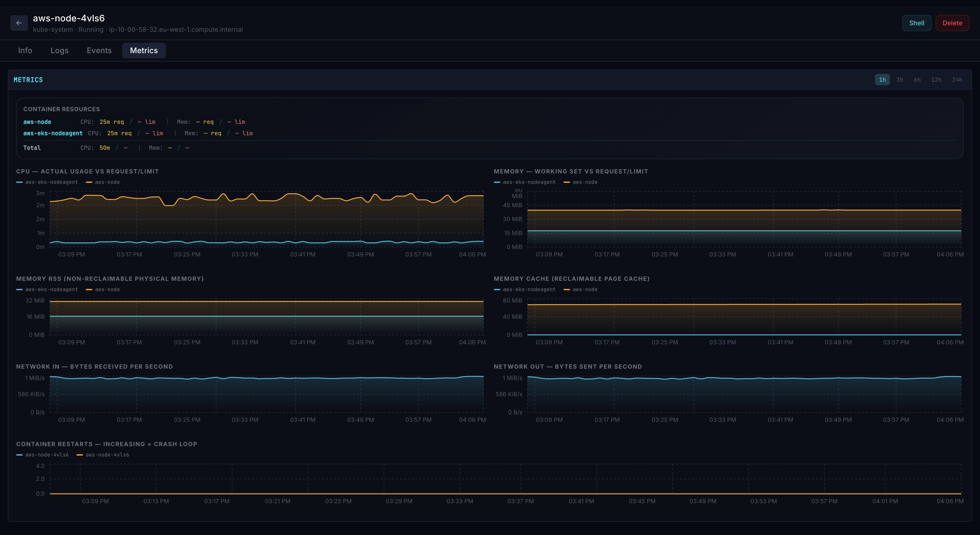This screenshot has width=980, height=535.
Task: Select the 24h time range
Action: [957, 79]
